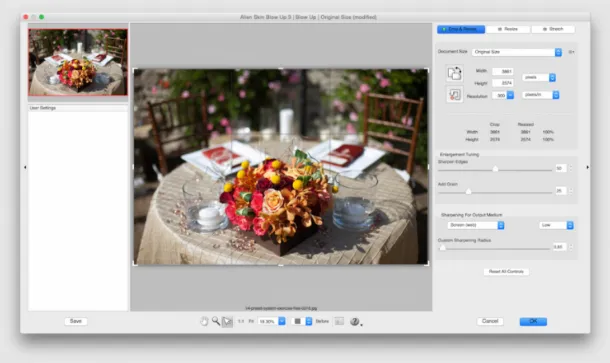This screenshot has width=610, height=363.
Task: Set zoom to 1:1 view
Action: point(241,321)
